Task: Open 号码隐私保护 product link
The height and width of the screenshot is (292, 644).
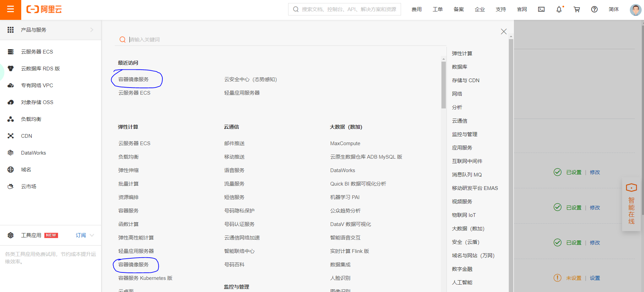Action: (240, 211)
